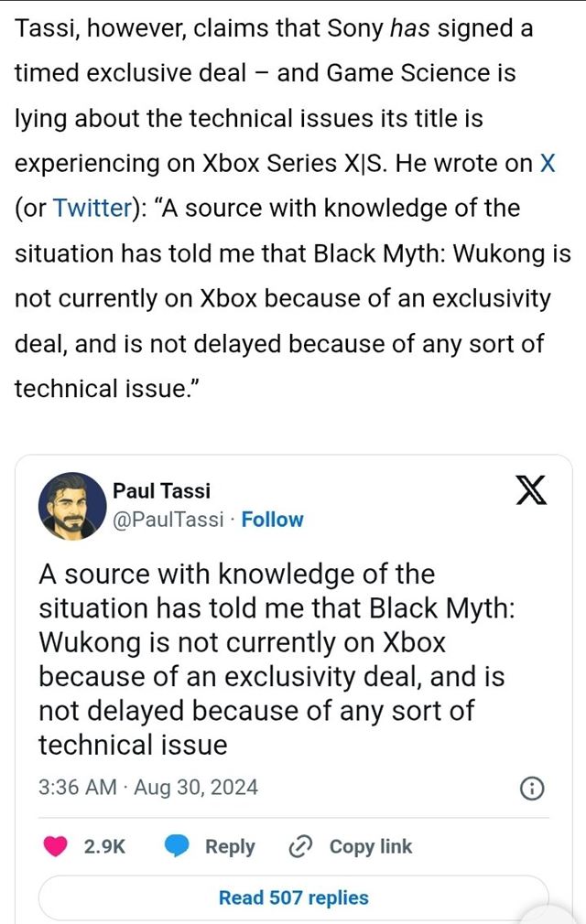Click the chain link copy icon
Screen dimensions: 586x924
point(300,847)
